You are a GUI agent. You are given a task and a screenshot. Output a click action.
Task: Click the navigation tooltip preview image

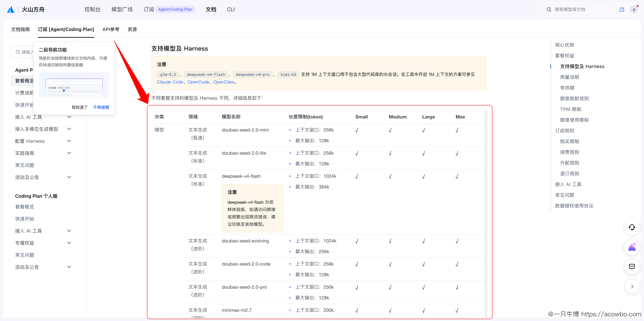(74, 85)
